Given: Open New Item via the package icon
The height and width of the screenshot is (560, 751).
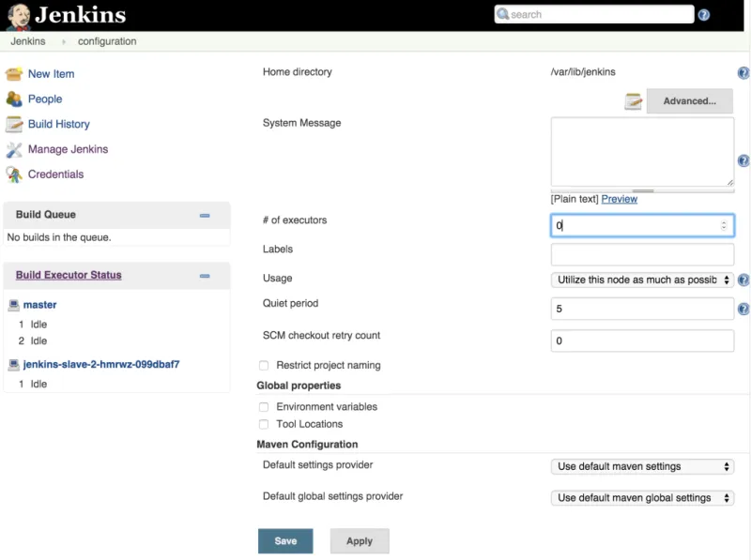Looking at the screenshot, I should [15, 74].
